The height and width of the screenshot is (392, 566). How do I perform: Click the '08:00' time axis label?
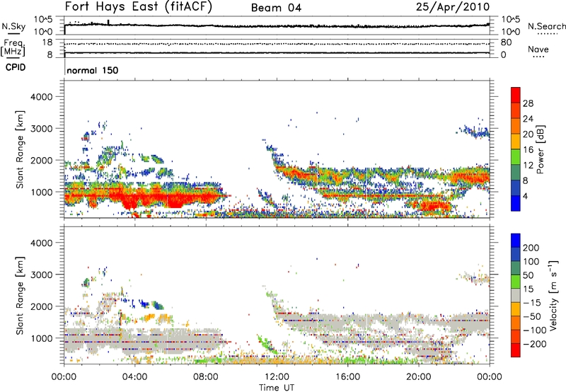206,377
